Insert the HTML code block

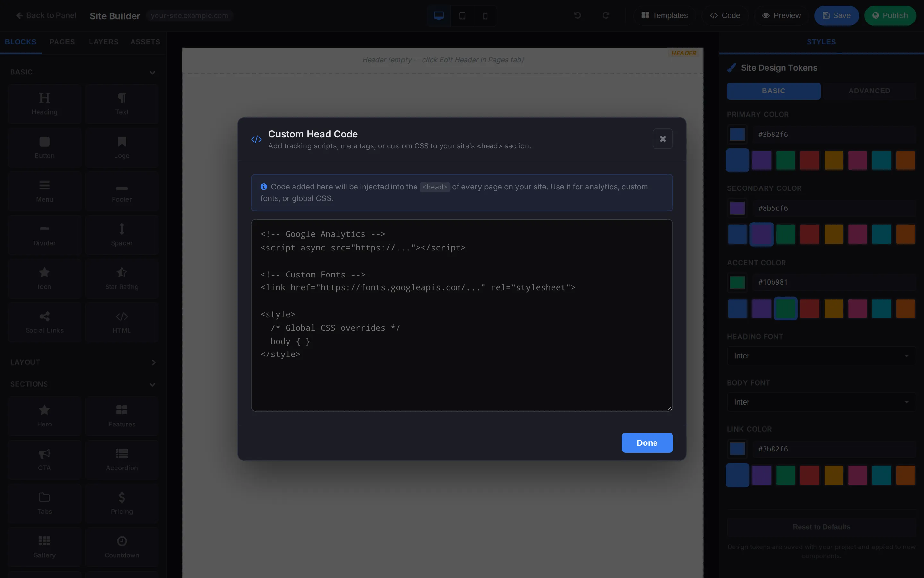point(122,322)
